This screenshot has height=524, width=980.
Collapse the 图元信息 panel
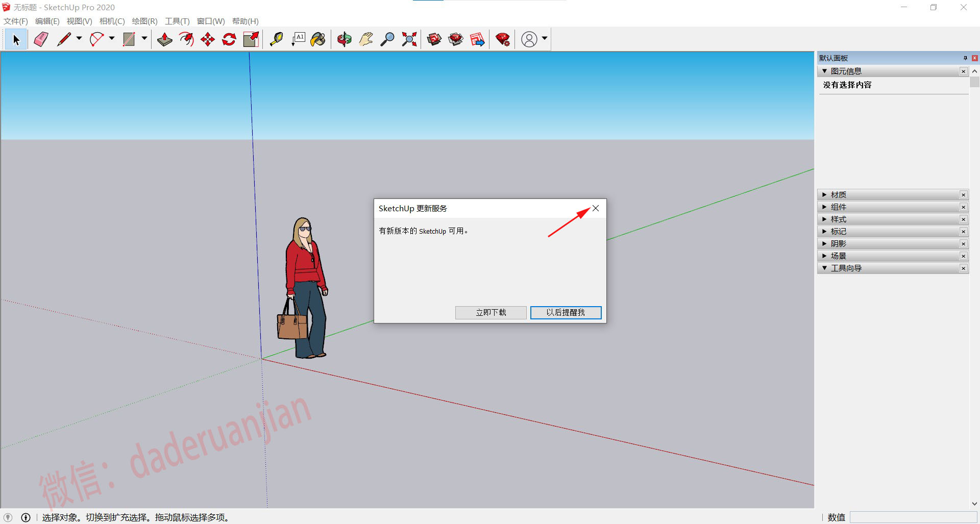[x=824, y=71]
